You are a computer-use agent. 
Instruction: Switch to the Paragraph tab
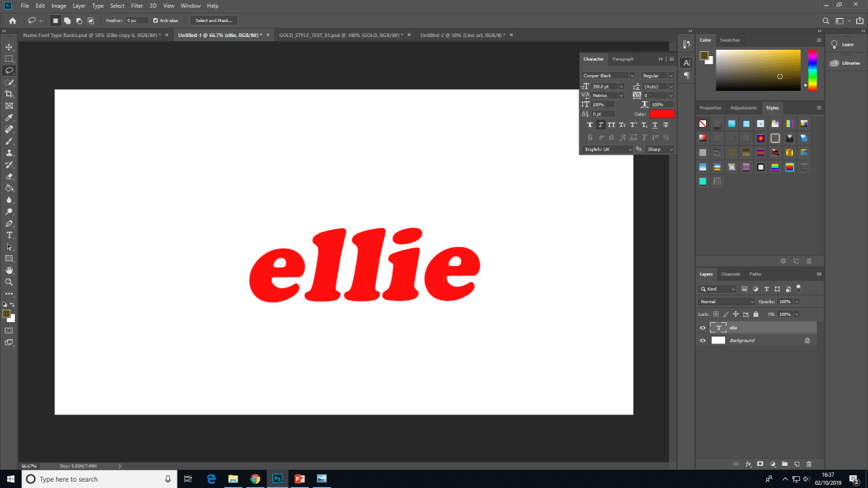click(622, 58)
